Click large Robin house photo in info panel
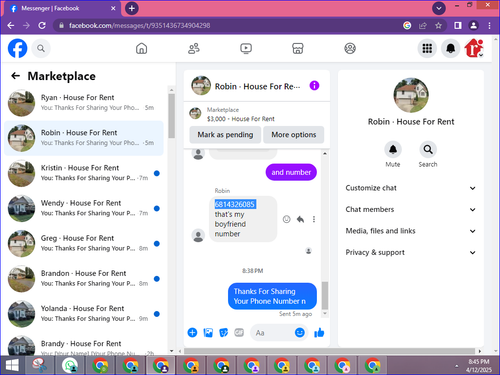Screen dimensions: 500x375 click(x=411, y=95)
